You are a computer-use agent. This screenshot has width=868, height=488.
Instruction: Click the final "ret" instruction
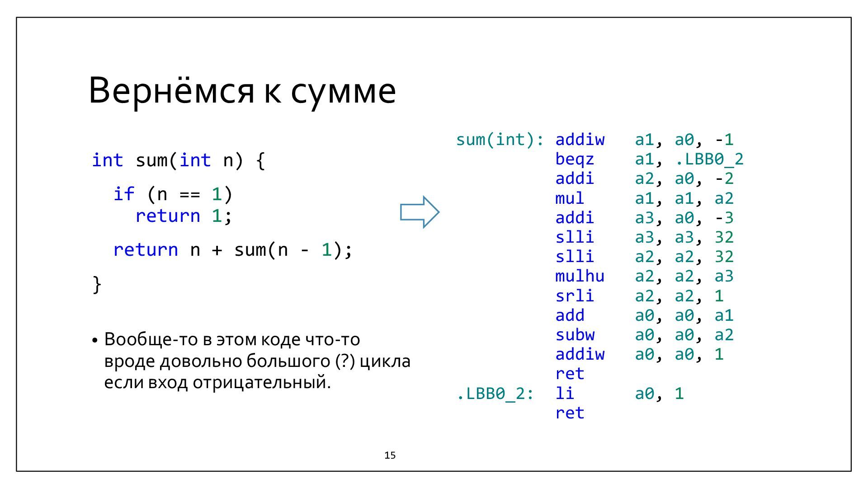pyautogui.click(x=570, y=413)
